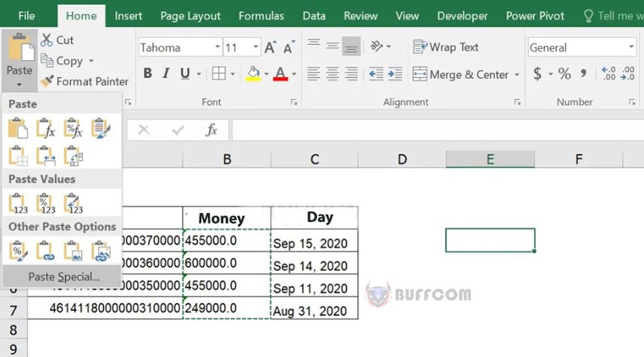Toggle Wrap Text
The width and height of the screenshot is (644, 357).
(446, 47)
